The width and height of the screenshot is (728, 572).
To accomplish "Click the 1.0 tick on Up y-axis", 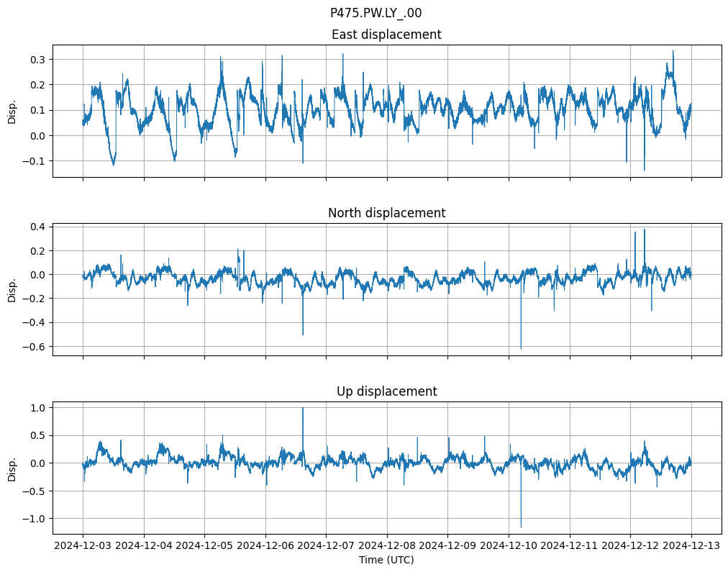I will tap(37, 408).
